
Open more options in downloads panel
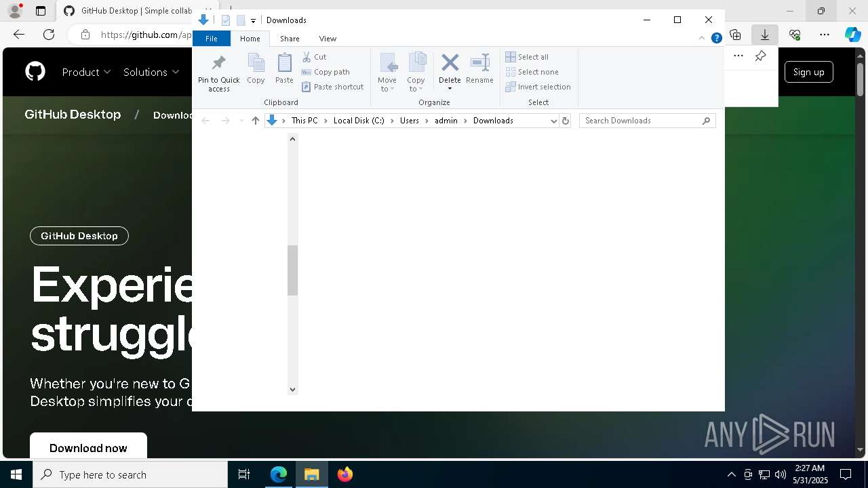click(x=738, y=56)
